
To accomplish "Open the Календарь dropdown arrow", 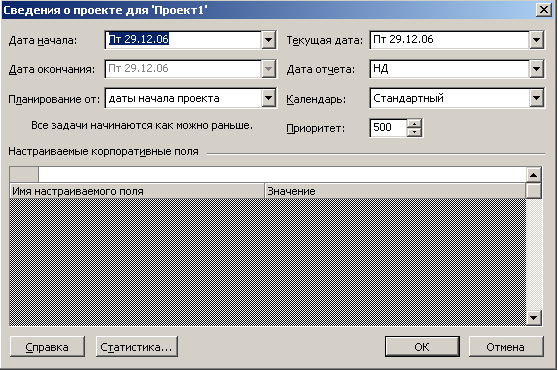I will coord(536,98).
